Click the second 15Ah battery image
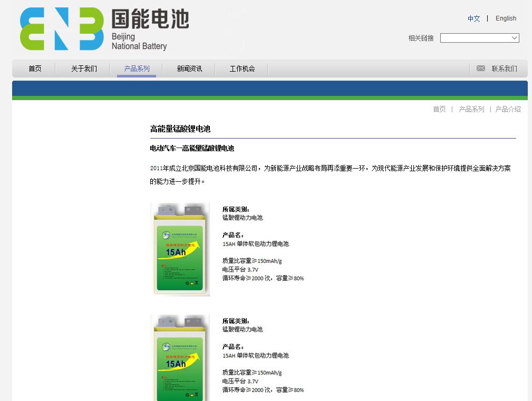This screenshot has width=532, height=401. (x=180, y=358)
